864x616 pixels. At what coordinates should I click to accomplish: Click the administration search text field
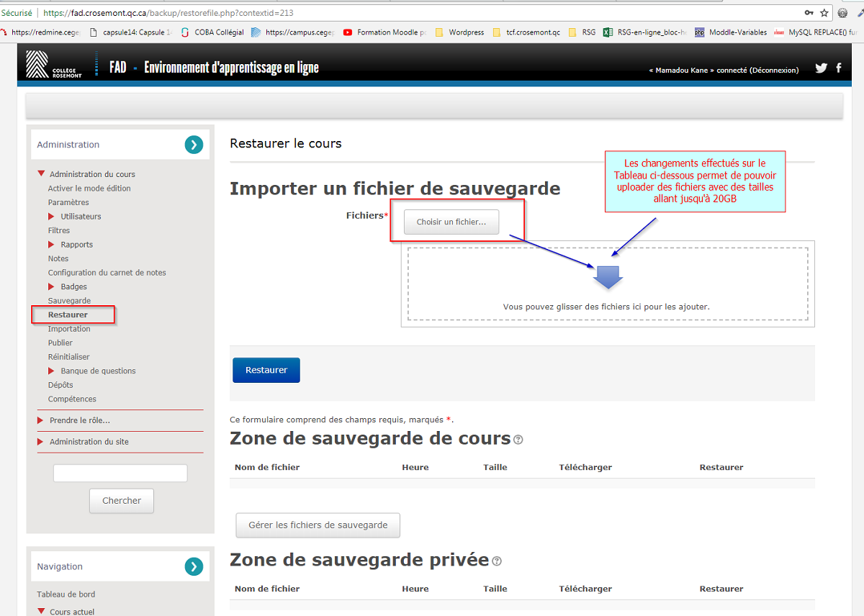(120, 474)
